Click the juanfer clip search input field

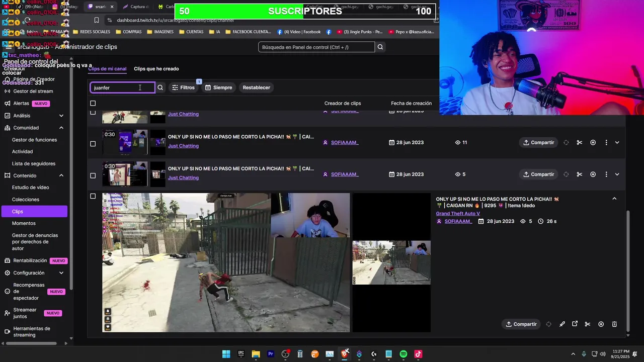(x=123, y=87)
